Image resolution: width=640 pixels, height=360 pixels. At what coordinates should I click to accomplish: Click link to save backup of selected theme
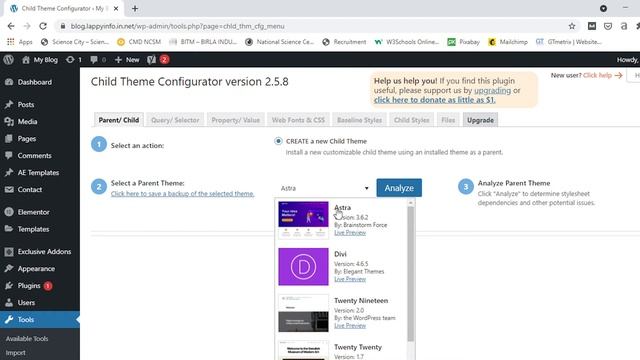click(182, 194)
